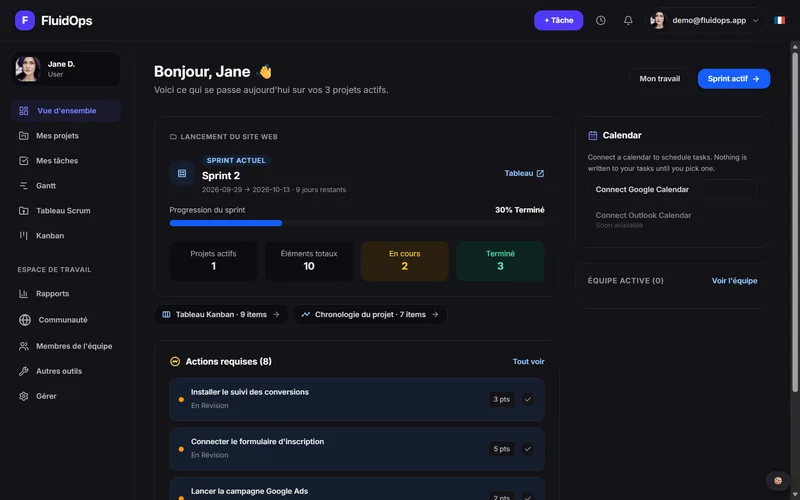Screen dimensions: 800x500
Task: Click the Sprint 2 board icon
Action: coord(182,173)
